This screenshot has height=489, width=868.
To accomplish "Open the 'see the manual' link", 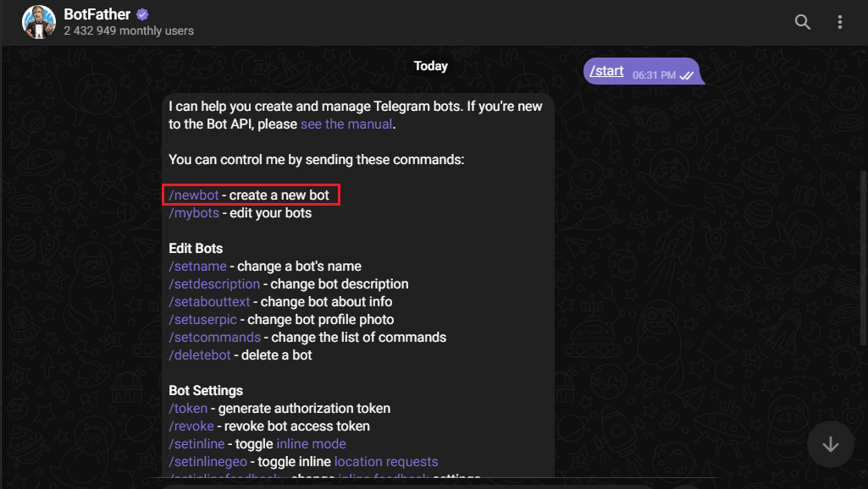I will click(x=346, y=124).
